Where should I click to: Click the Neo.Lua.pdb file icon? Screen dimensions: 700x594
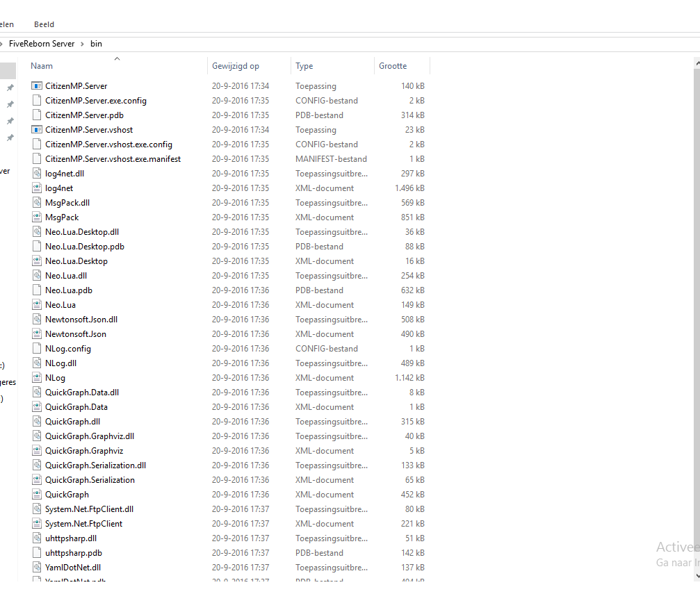[37, 290]
